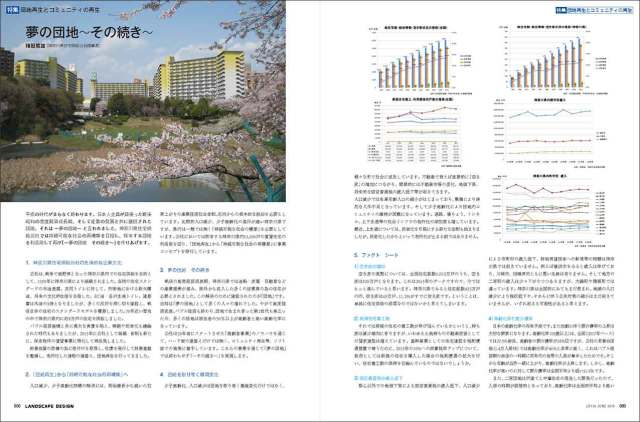Click the blue section heading numbered 1
The width and height of the screenshot is (640, 422).
pyautogui.click(x=74, y=262)
